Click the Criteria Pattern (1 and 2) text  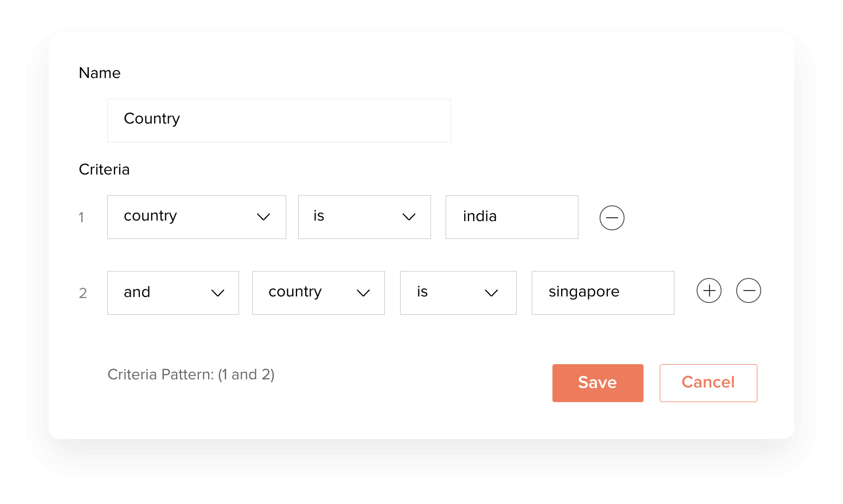click(x=191, y=374)
